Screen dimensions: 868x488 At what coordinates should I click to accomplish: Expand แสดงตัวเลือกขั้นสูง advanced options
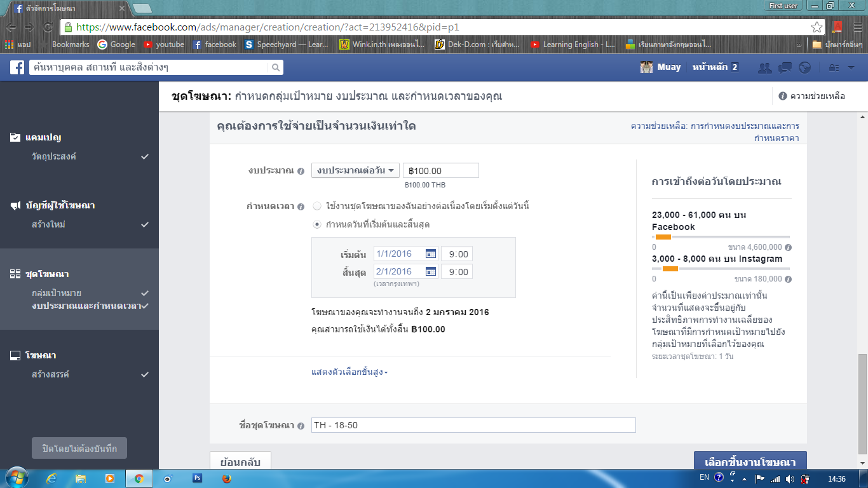pos(349,372)
